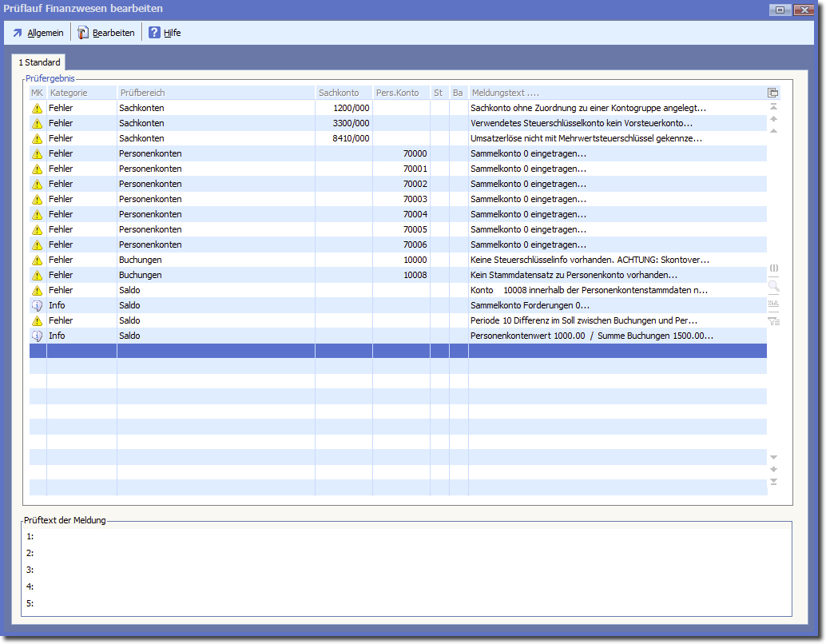This screenshot has height=644, width=826.
Task: Click the magnifier search icon beside the table
Action: coord(773,285)
